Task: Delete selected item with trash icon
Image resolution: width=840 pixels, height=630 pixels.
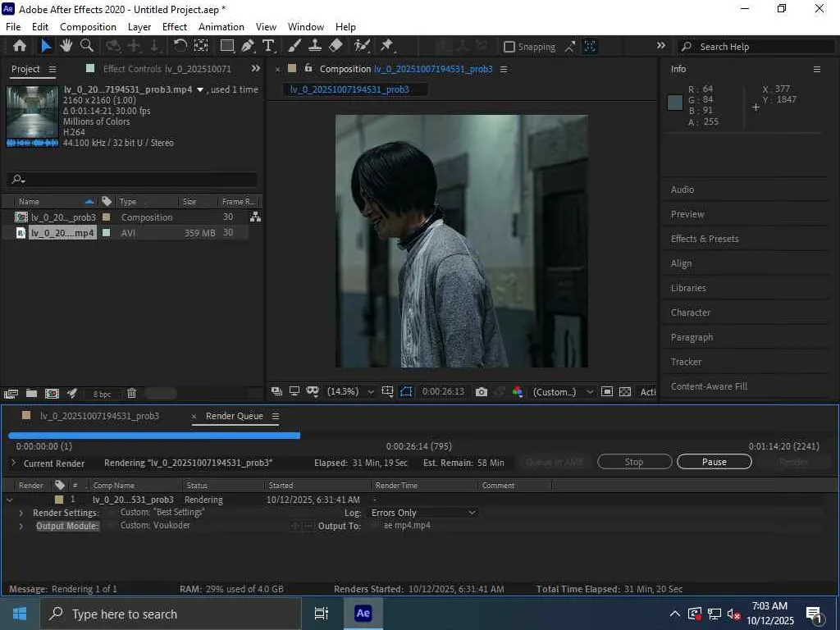Action: (131, 394)
